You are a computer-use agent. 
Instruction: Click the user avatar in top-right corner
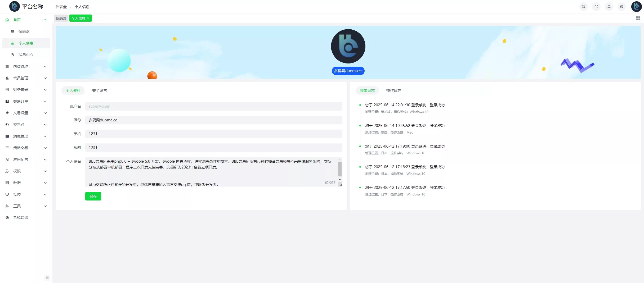[x=636, y=7]
